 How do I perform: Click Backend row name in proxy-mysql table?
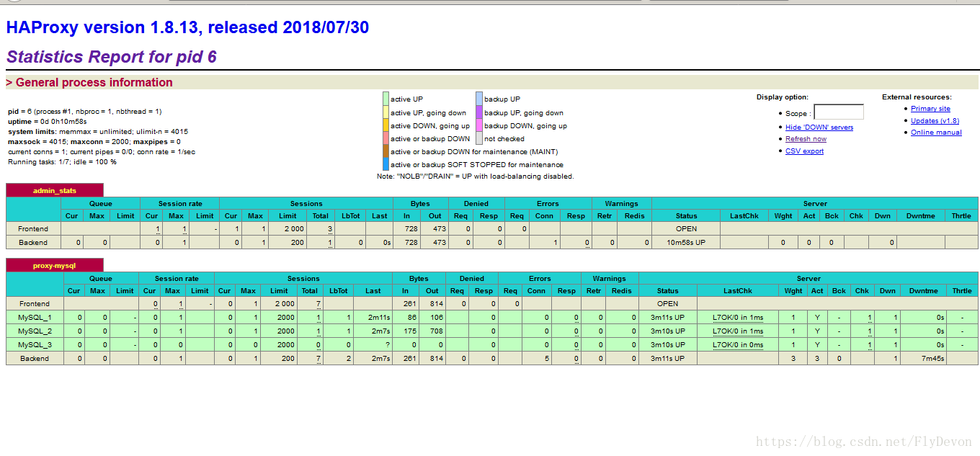click(x=35, y=358)
